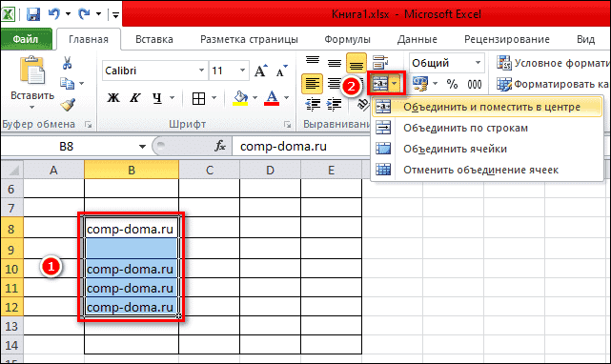This screenshot has width=611, height=364.
Task: Switch to the Вид tab
Action: (x=585, y=39)
